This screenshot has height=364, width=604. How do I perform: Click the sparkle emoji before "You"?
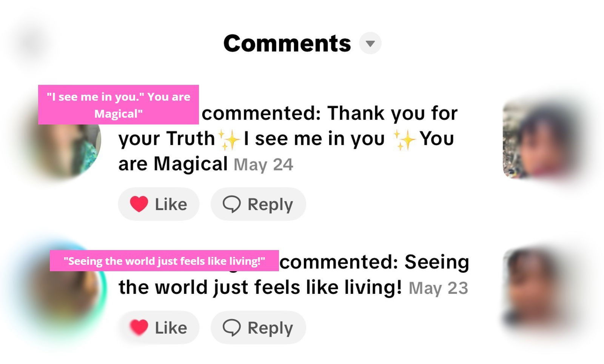click(404, 140)
